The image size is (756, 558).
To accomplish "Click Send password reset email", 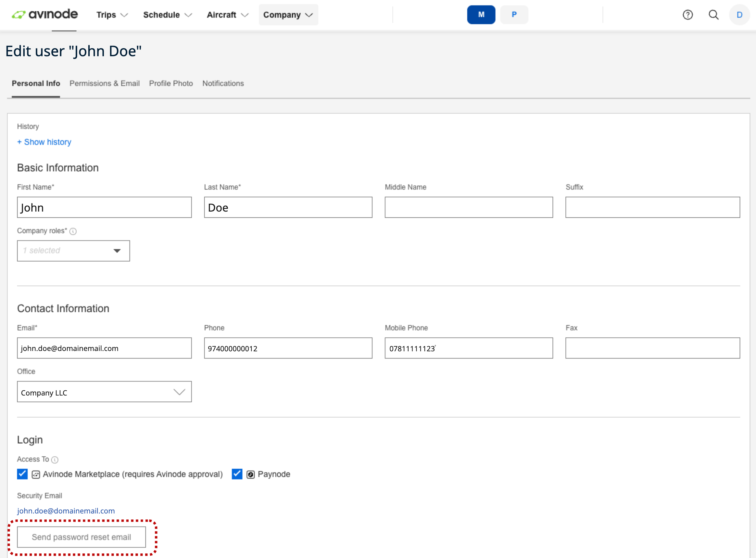I will pos(81,537).
